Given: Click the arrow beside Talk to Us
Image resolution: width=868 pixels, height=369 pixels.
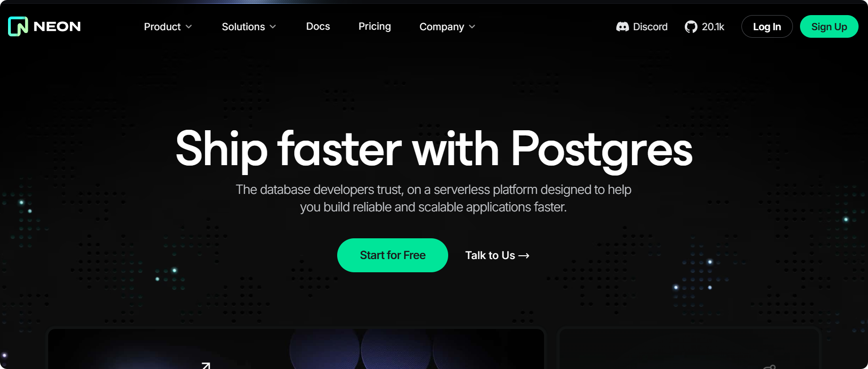Looking at the screenshot, I should pyautogui.click(x=524, y=256).
